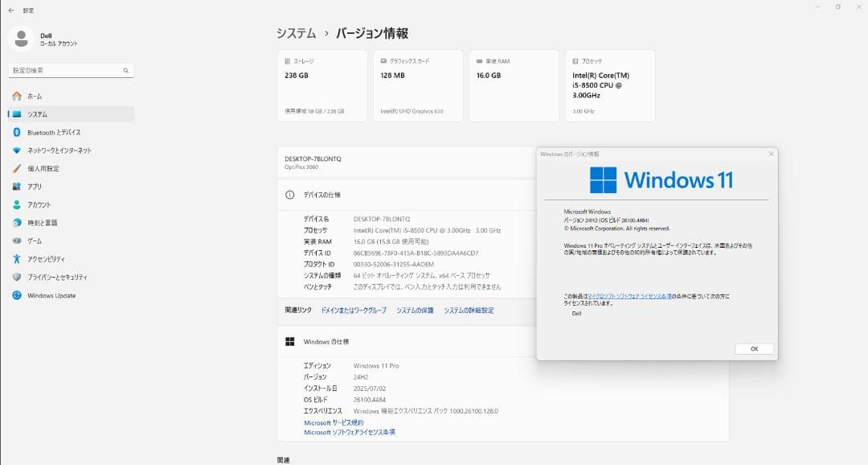Open ネットワークとインターネット globe icon
The width and height of the screenshot is (868, 465).
(17, 150)
